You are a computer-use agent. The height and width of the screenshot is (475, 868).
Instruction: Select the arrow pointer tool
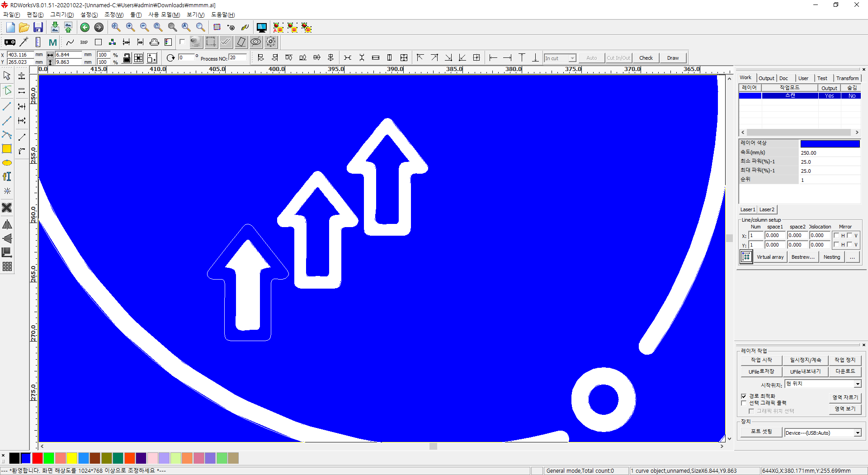click(7, 76)
